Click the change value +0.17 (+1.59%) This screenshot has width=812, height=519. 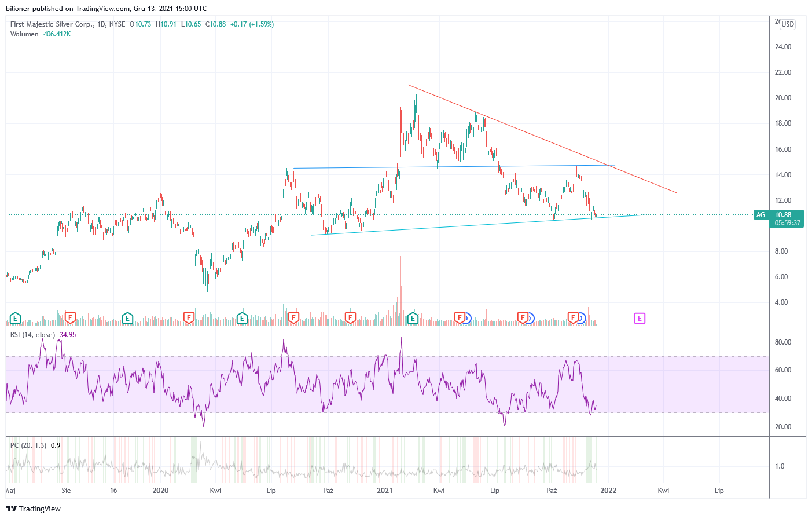(252, 24)
